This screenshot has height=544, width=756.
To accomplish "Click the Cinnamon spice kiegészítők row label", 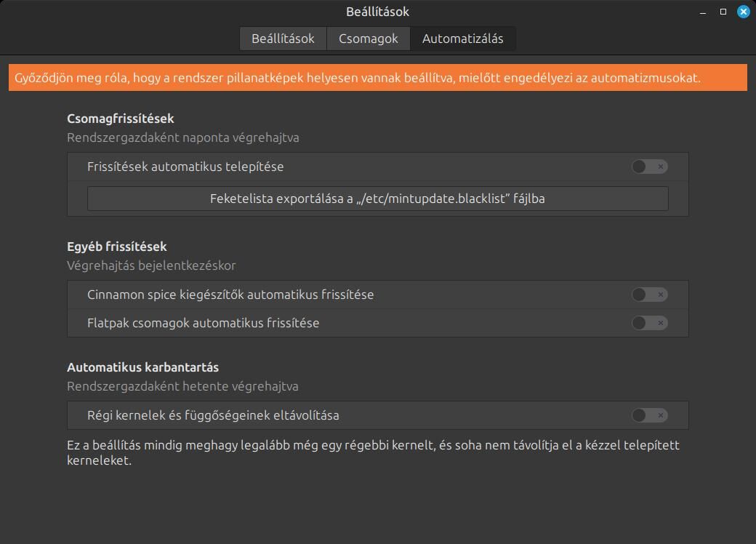I will coord(230,295).
